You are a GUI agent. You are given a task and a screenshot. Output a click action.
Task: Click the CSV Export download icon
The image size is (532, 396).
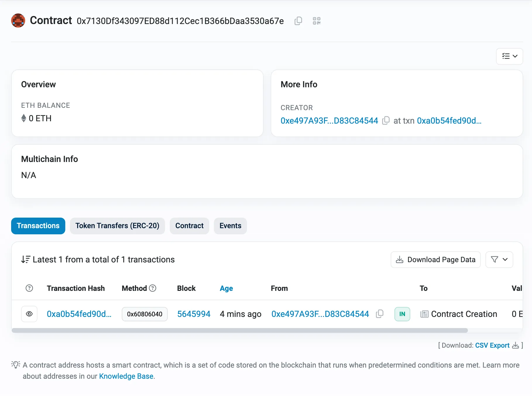coord(515,345)
